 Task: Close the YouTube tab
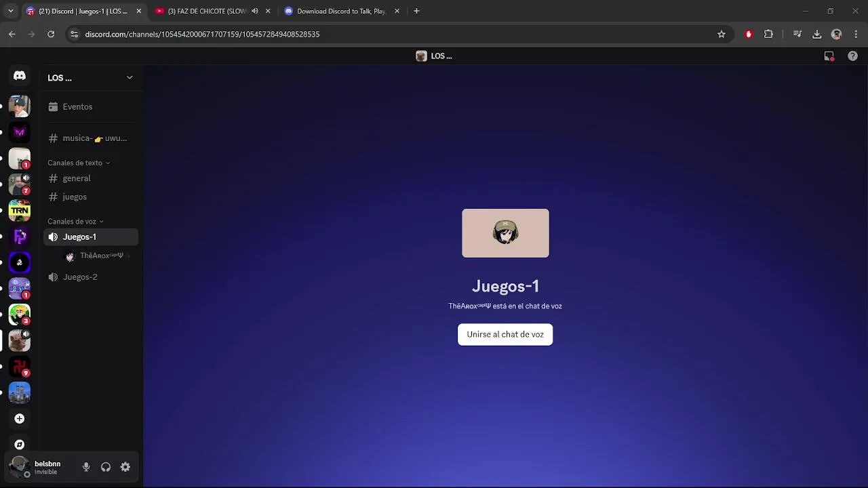(x=268, y=11)
